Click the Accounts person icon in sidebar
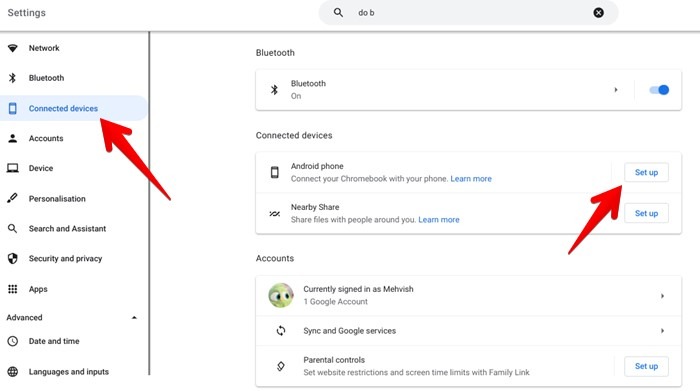This screenshot has height=391, width=700. [x=12, y=138]
